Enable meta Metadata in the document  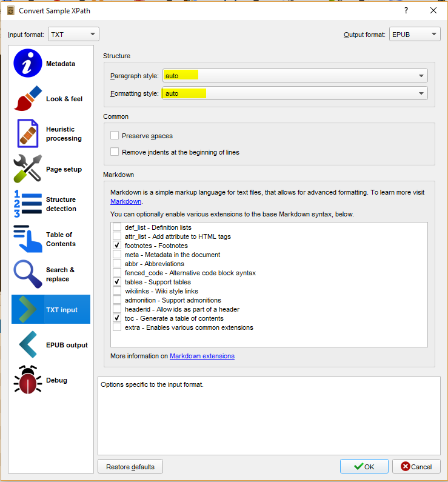(x=117, y=254)
